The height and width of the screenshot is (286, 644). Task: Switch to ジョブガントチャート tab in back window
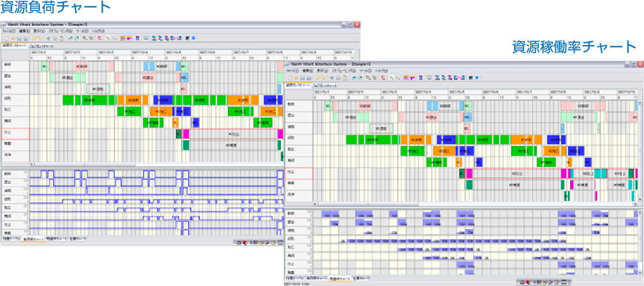[42, 46]
